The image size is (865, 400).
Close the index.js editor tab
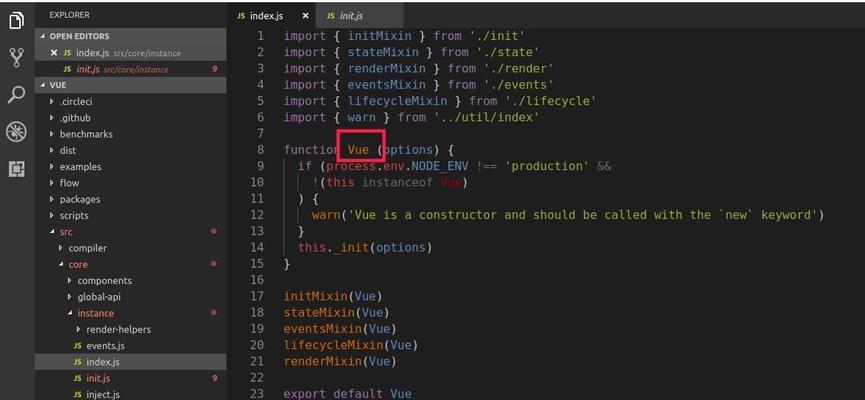305,16
